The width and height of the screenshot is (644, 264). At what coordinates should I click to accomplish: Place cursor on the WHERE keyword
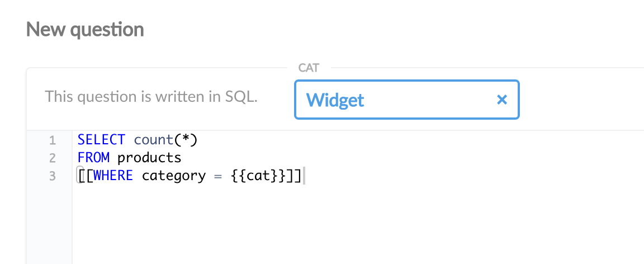113,176
